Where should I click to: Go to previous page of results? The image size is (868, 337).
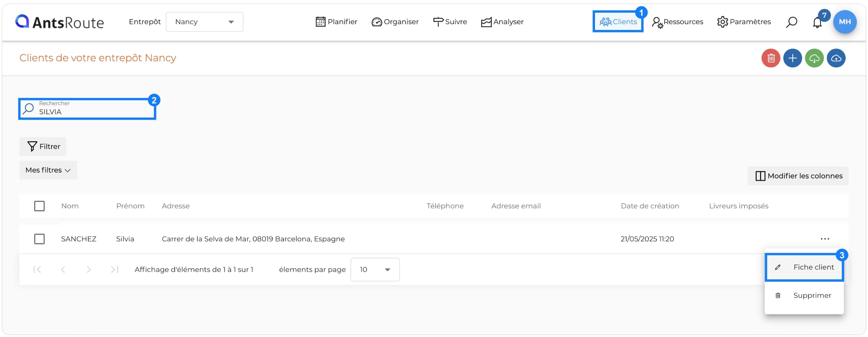click(63, 269)
